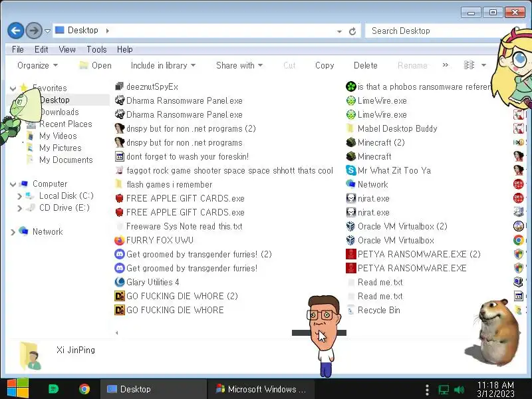This screenshot has width=532, height=399.
Task: Show more toolbar commands with double chevron
Action: 445,65
